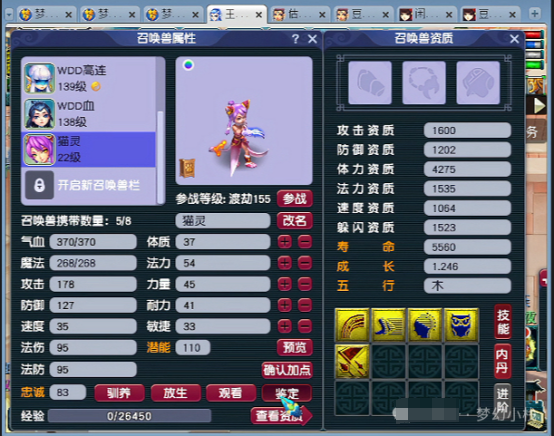Click the empty armor equipment slot
554x436 pixels.
click(478, 83)
